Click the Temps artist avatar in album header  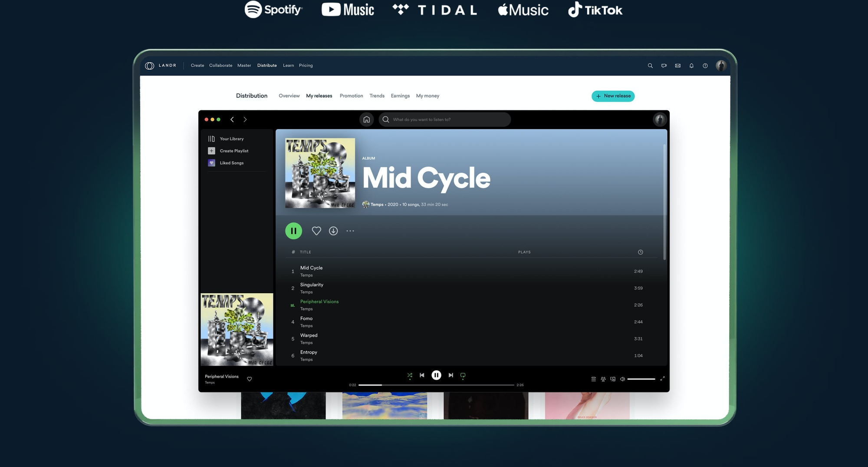click(366, 205)
